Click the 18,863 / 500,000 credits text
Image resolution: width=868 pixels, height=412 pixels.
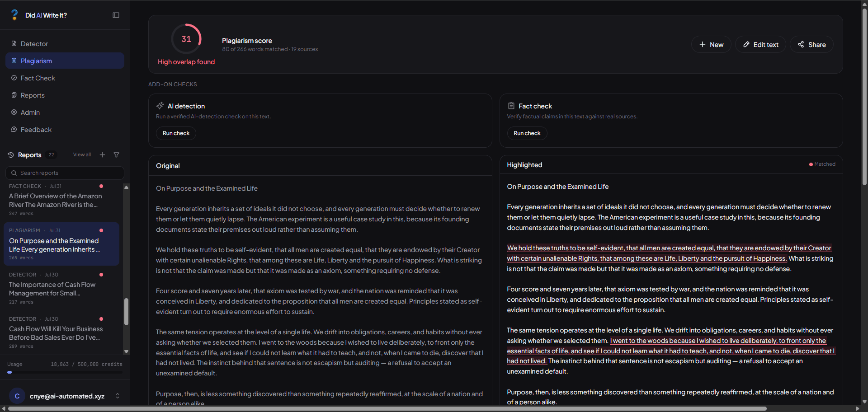87,364
